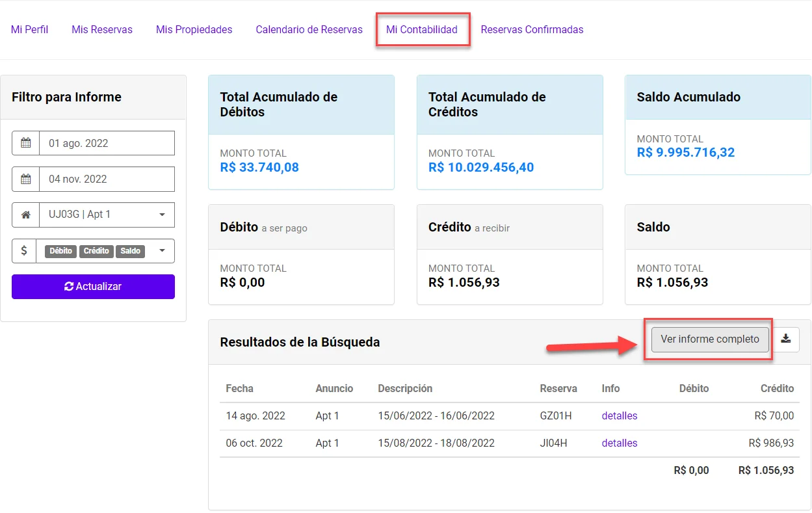The height and width of the screenshot is (513, 812).
Task: Click the Crédito tag in type filter
Action: coord(96,251)
